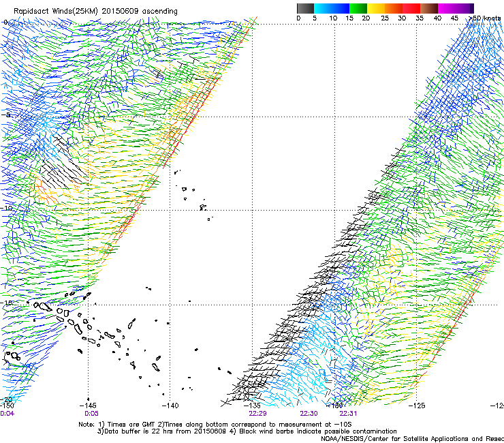Click the '-10' latitude axis label
The width and height of the screenshot is (504, 443).
[6, 208]
